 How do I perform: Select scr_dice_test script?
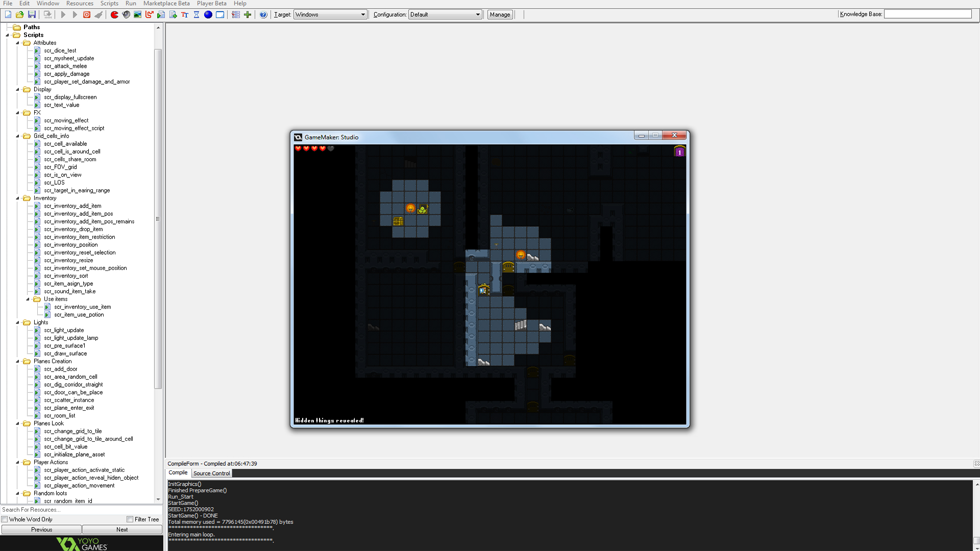(60, 51)
